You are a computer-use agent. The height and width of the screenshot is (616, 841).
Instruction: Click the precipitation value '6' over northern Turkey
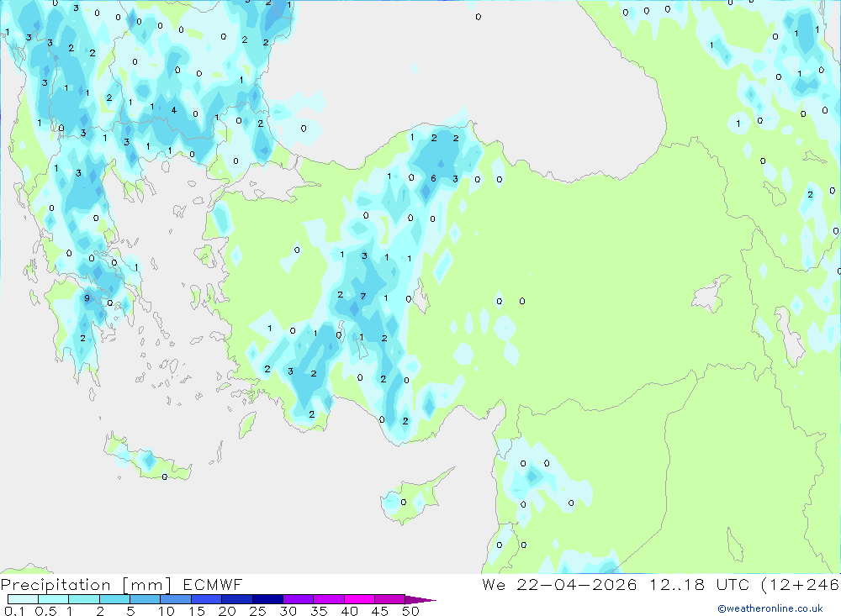click(x=433, y=178)
